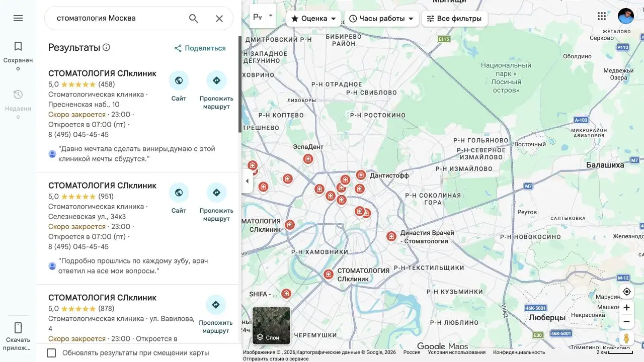The height and width of the screenshot is (362, 644).
Task: Open the Оценка rating dropdown
Action: 314,19
